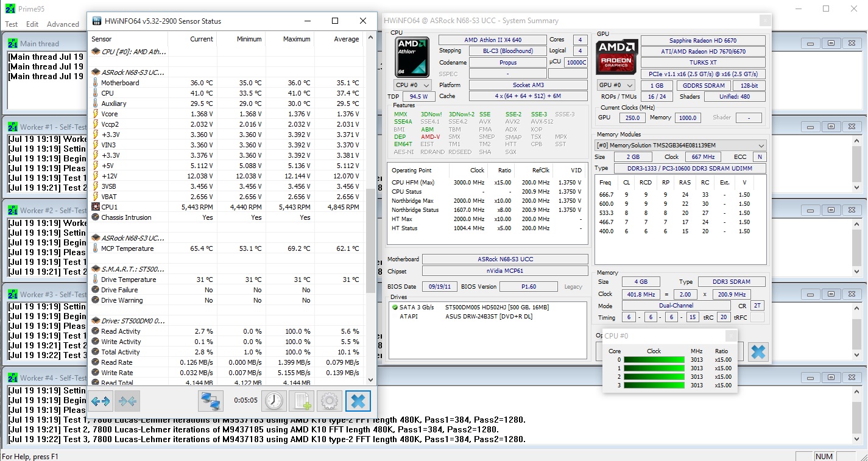Screen dimensions: 868x461
Task: Select the ASRock N68-S3 UCC group above Motherboard
Action: click(132, 72)
